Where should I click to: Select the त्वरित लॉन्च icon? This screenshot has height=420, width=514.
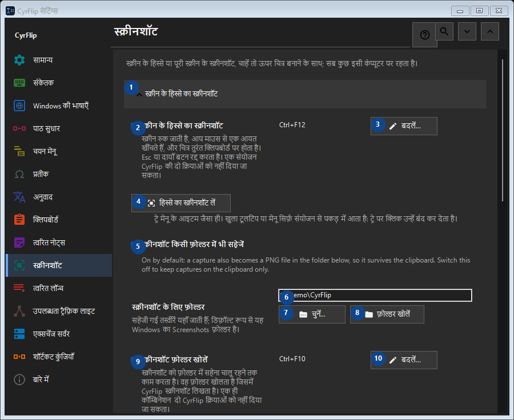click(x=19, y=288)
